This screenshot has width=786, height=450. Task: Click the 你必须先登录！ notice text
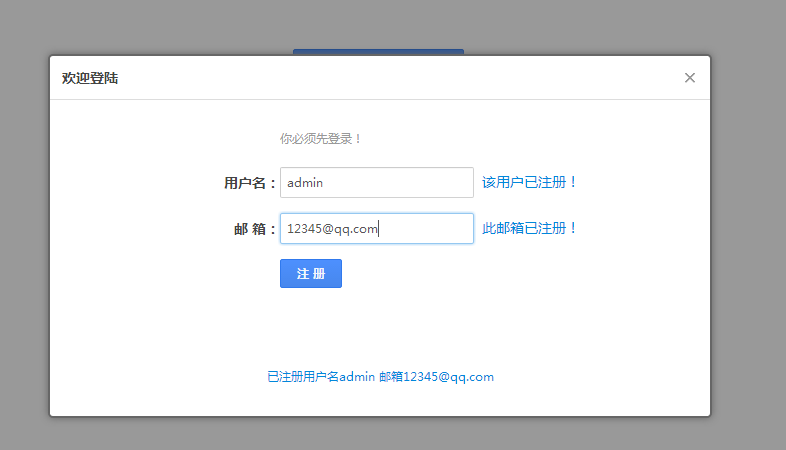(x=321, y=139)
